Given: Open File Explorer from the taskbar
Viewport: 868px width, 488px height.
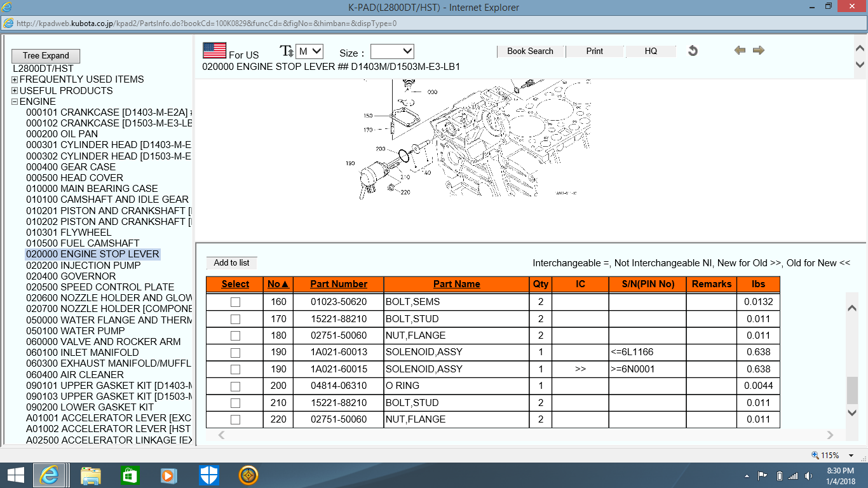Looking at the screenshot, I should pyautogui.click(x=91, y=475).
